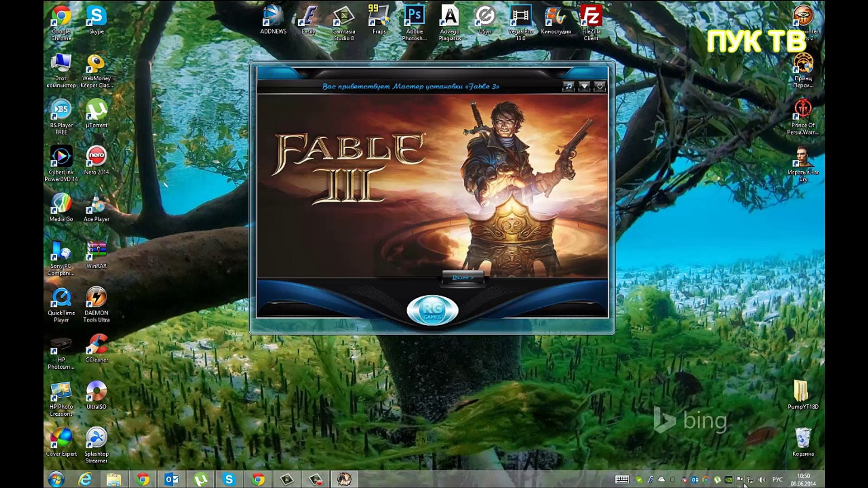Open Media Go desktop shortcut

[x=61, y=207]
